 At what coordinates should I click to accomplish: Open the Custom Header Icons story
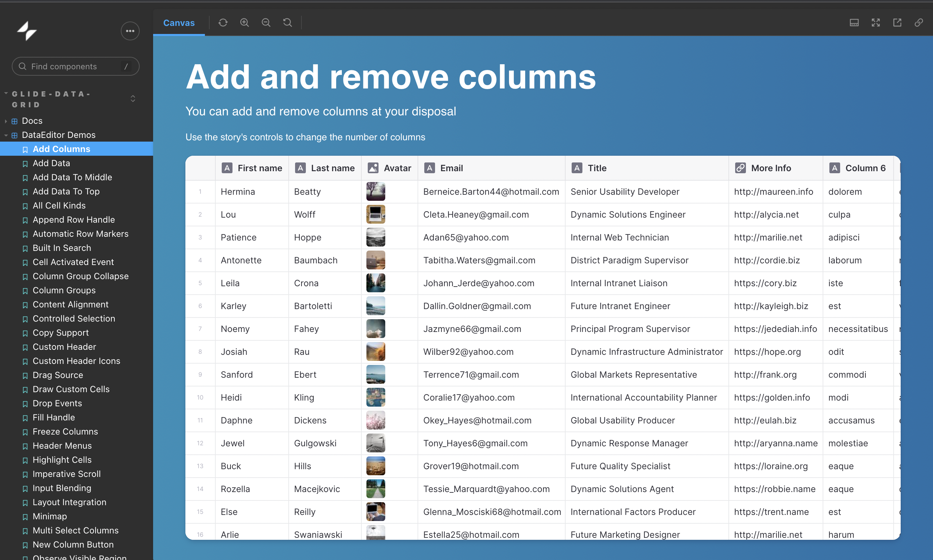[x=76, y=361]
